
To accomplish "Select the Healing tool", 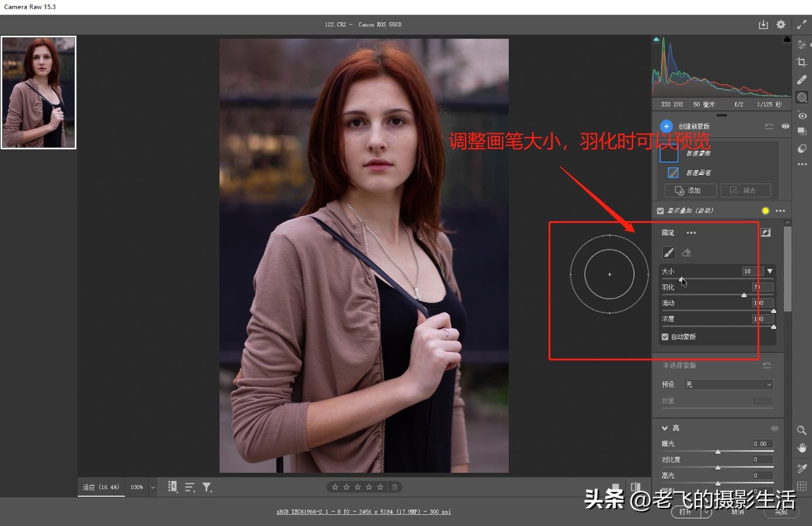I will [x=802, y=78].
